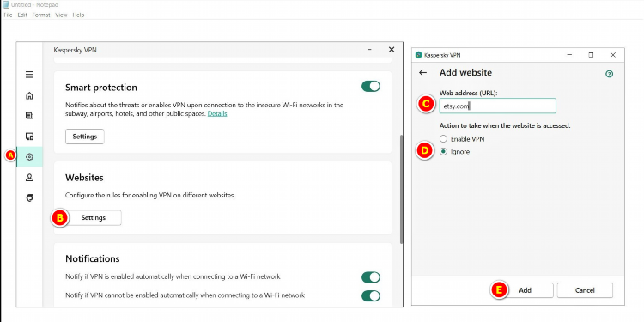Open the help question mark icon

(x=609, y=74)
